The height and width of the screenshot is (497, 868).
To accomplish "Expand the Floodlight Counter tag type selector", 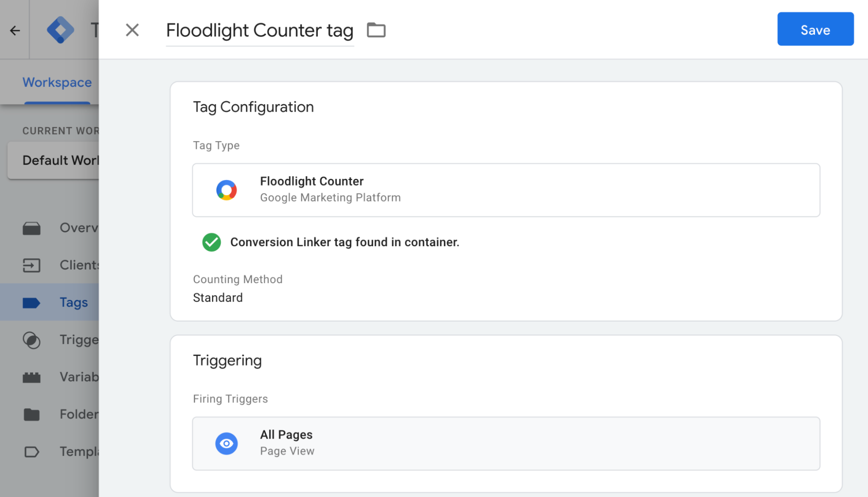I will 506,190.
